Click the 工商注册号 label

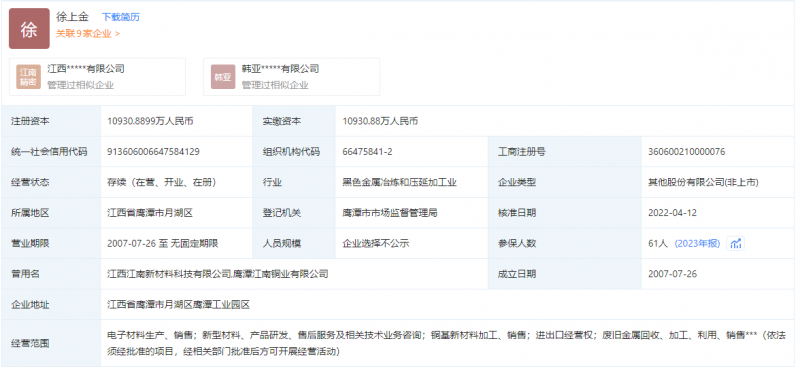coord(521,152)
